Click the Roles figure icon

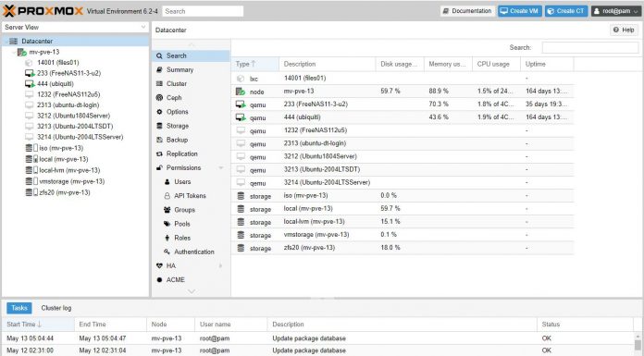(167, 238)
